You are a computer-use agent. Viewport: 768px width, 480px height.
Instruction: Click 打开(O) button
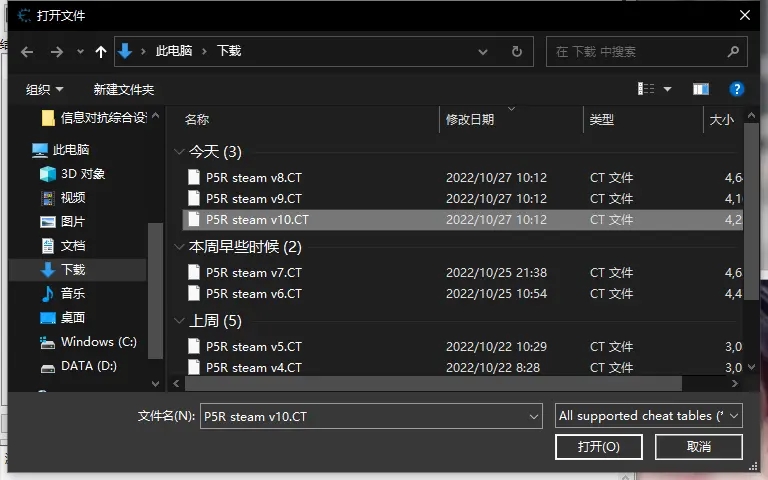click(599, 447)
